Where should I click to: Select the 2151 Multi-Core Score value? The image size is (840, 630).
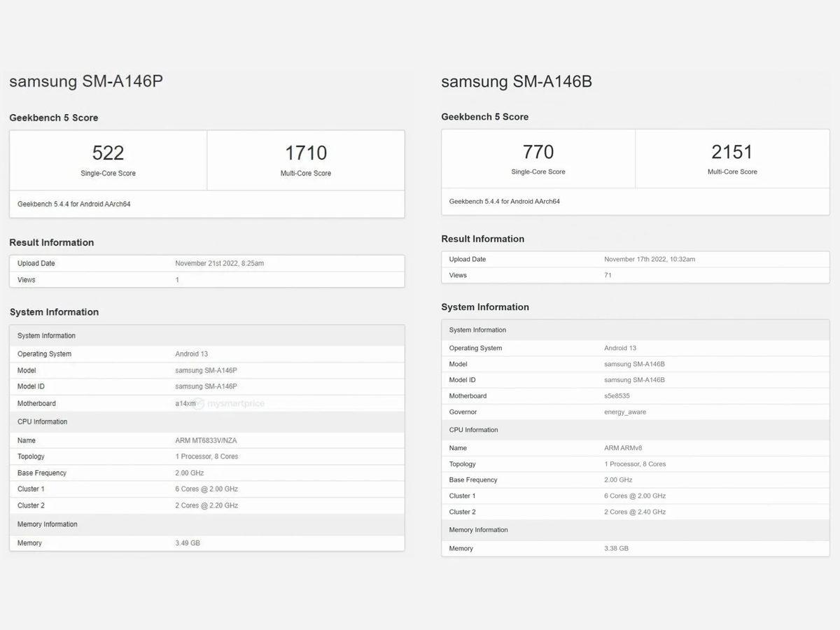(x=732, y=151)
